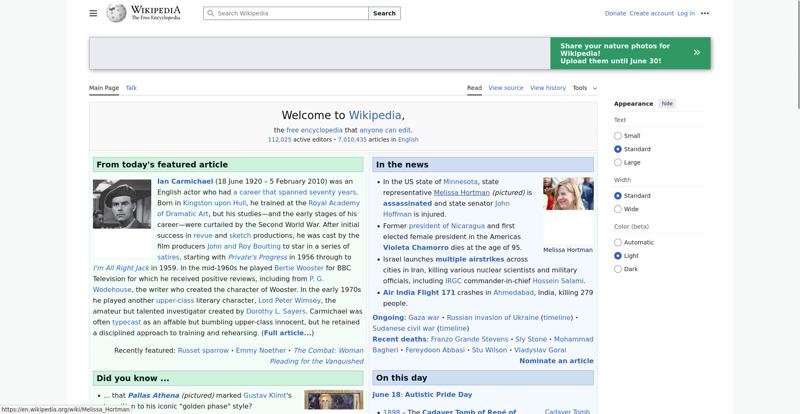Open the Autistic Pride Day link
This screenshot has height=414, width=800.
pos(440,395)
